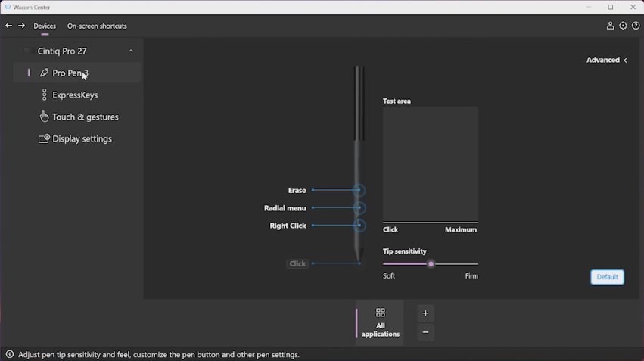Click the Display settings monitor icon
This screenshot has height=361, width=644.
44,138
